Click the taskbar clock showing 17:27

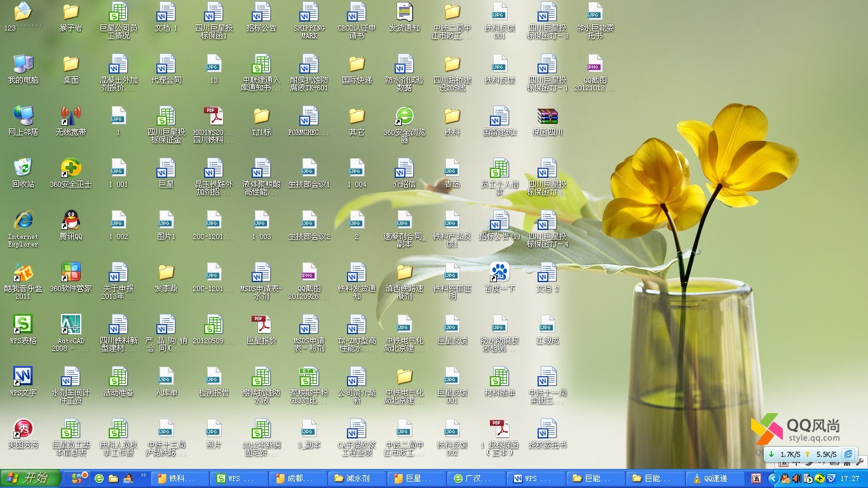tap(850, 478)
